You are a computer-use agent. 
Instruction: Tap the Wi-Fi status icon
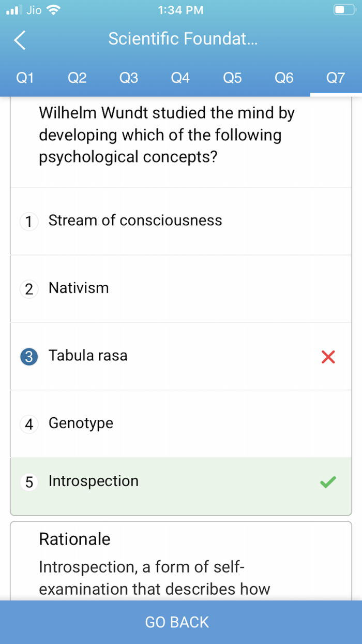pos(53,10)
